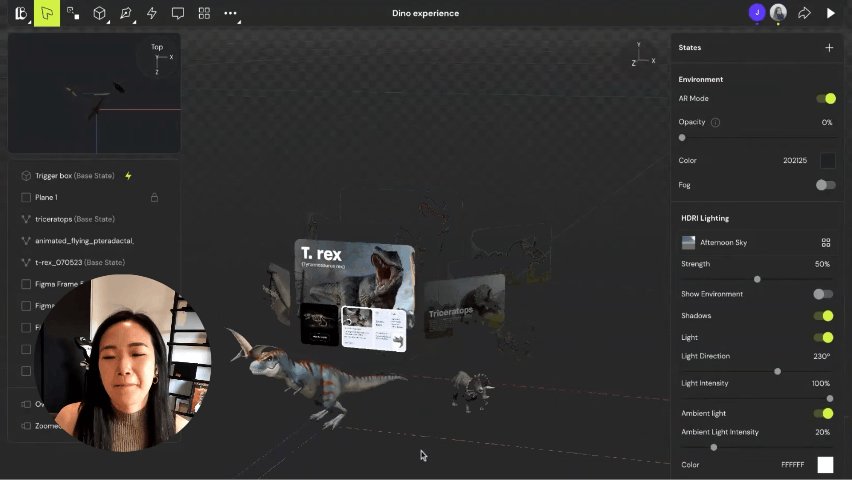852x480 pixels.
Task: Click the Environment color swatch 202125
Action: 827,161
